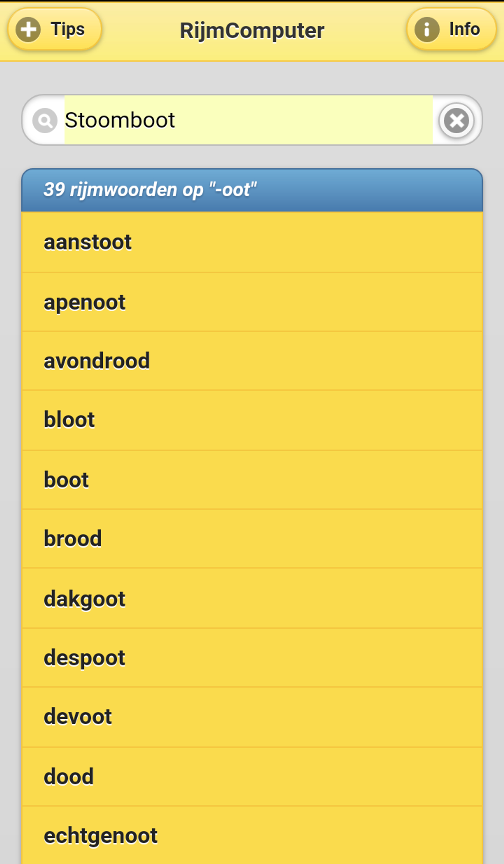This screenshot has width=504, height=864.
Task: Click the Stoomboot search input field
Action: [x=248, y=120]
